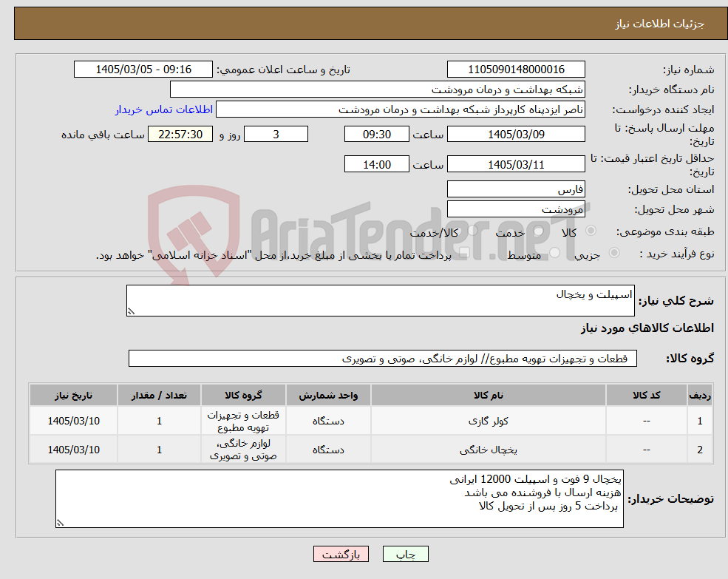
Task: Select the متوسط purchase type radio
Action: [x=555, y=252]
